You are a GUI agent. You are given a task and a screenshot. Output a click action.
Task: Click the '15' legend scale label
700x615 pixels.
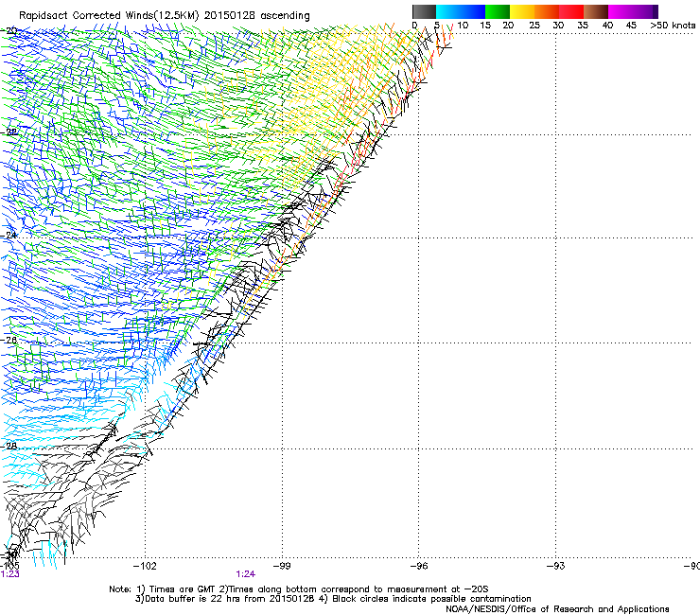(x=485, y=26)
